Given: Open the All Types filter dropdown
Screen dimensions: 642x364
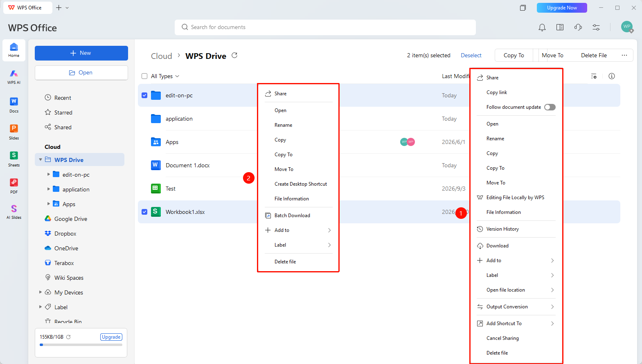Looking at the screenshot, I should tap(165, 76).
